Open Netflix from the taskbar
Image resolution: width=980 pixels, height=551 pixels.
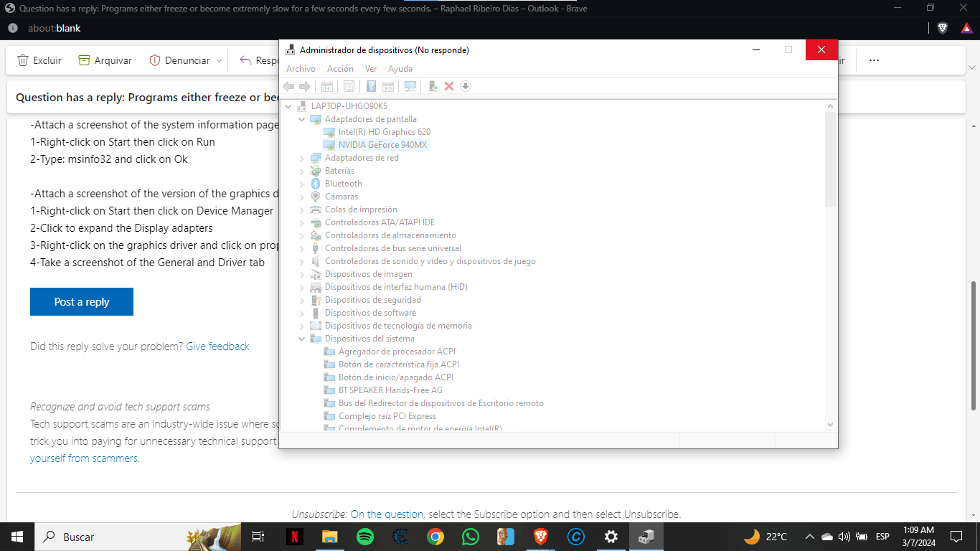(294, 537)
